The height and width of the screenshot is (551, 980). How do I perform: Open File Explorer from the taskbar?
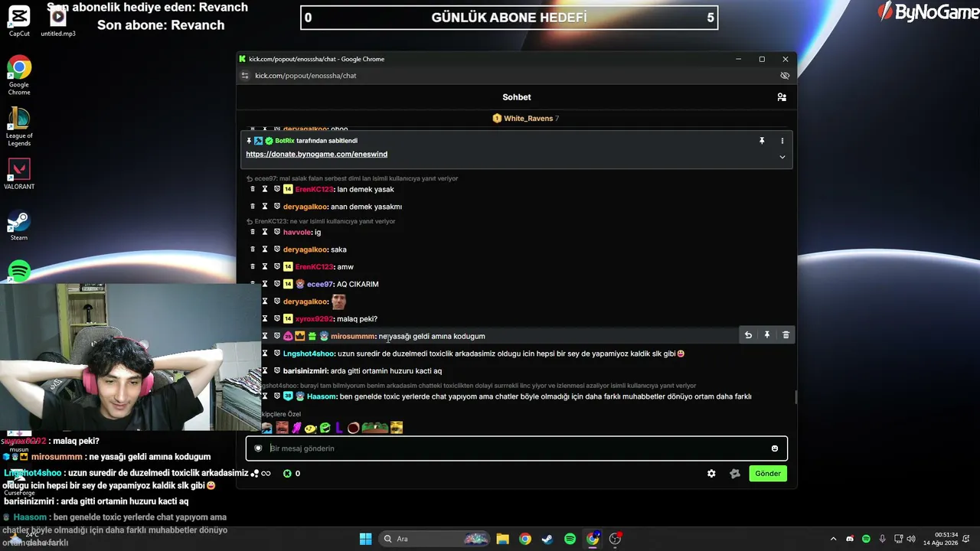[502, 539]
